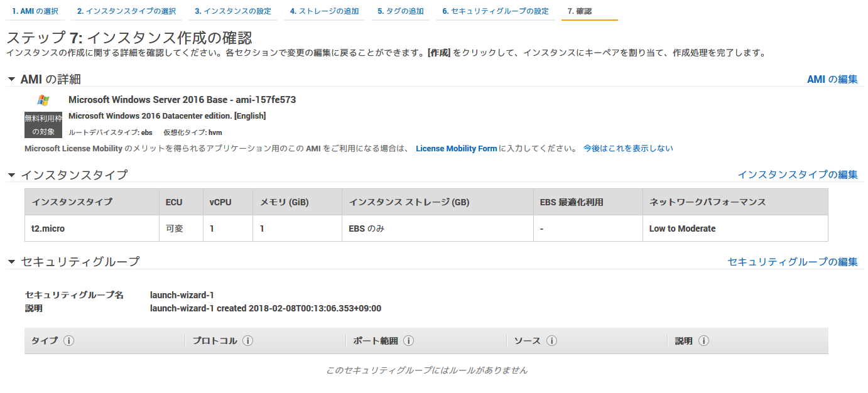
Task: Click the info icon next to タイプ
Action: (x=69, y=340)
